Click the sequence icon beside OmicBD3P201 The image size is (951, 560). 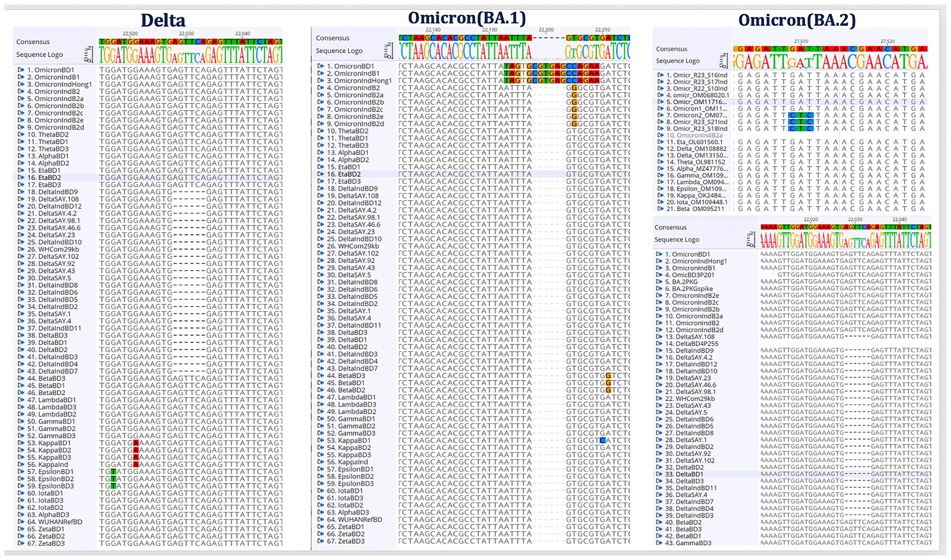point(659,275)
